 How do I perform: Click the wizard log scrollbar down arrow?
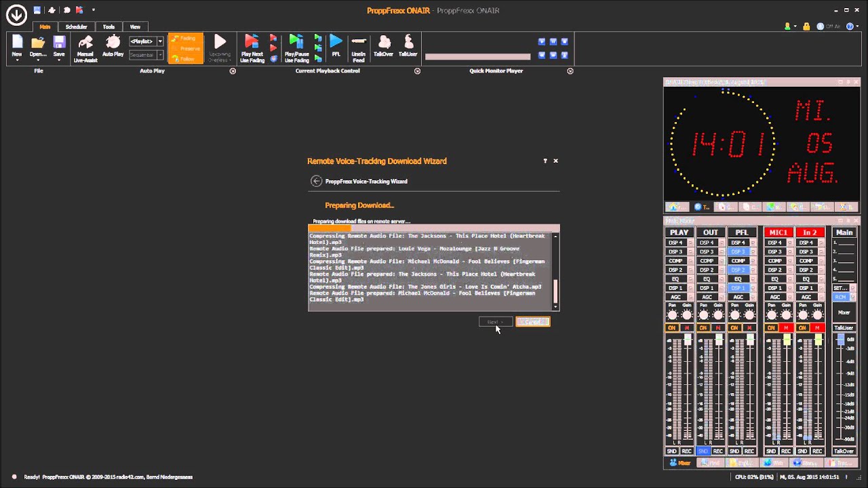(x=556, y=308)
